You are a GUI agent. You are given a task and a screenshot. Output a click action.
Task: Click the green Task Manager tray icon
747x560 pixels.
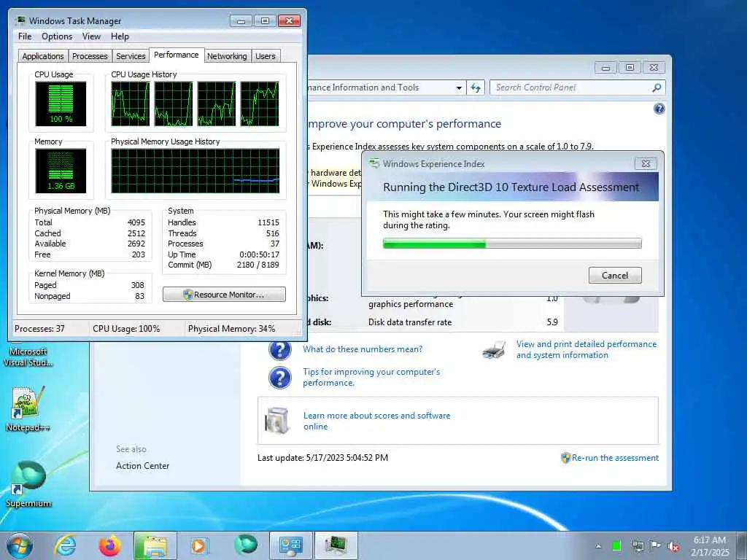(616, 546)
